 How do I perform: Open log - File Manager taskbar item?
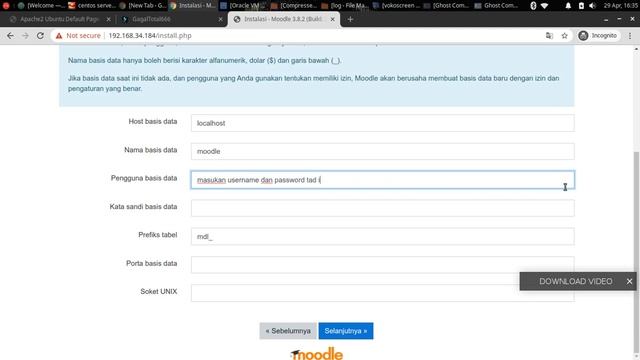345,6
